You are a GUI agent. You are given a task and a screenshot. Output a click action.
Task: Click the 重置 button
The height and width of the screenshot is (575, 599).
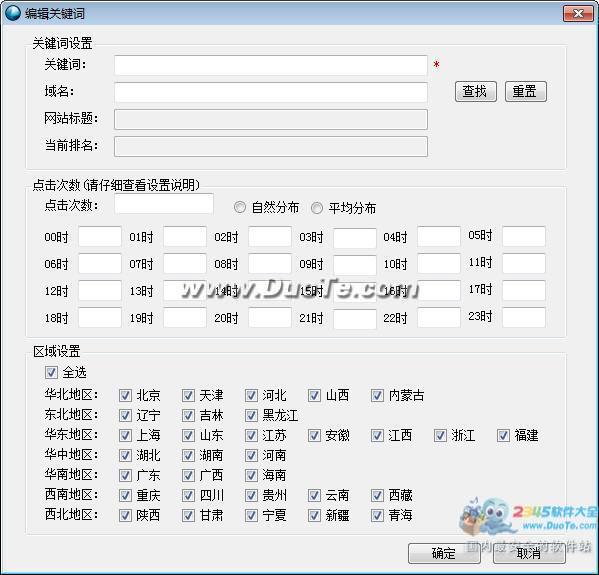click(x=526, y=91)
